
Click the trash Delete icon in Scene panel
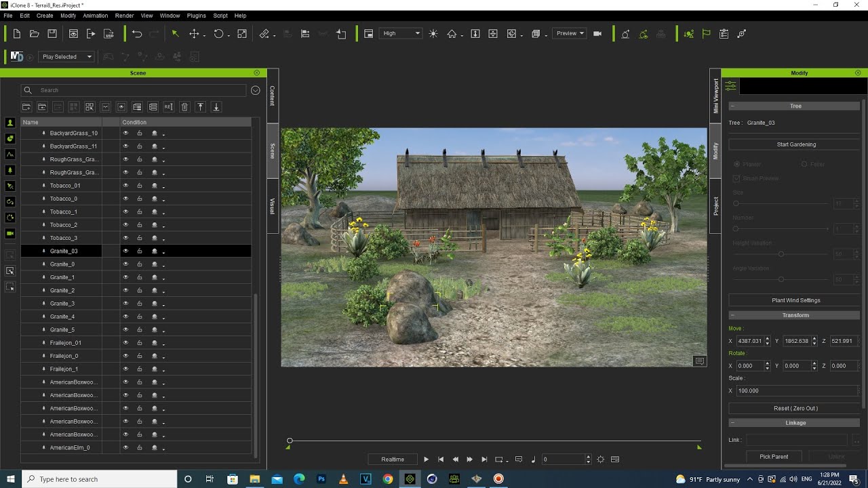click(184, 107)
